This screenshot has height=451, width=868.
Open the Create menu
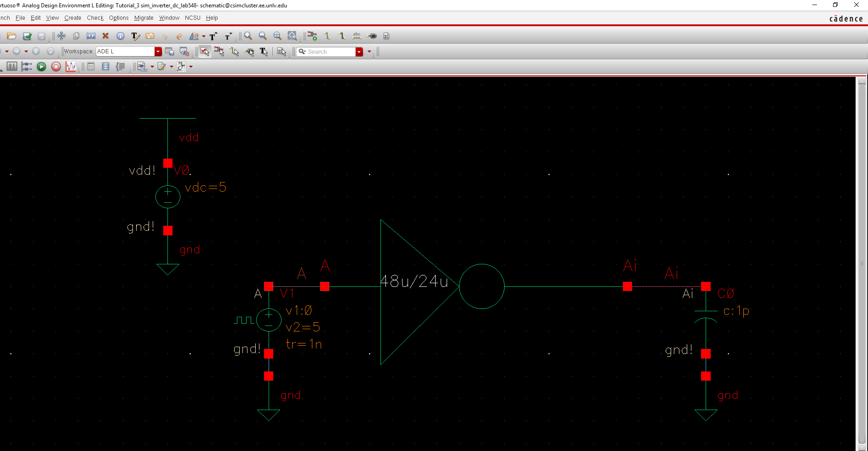[x=73, y=18]
